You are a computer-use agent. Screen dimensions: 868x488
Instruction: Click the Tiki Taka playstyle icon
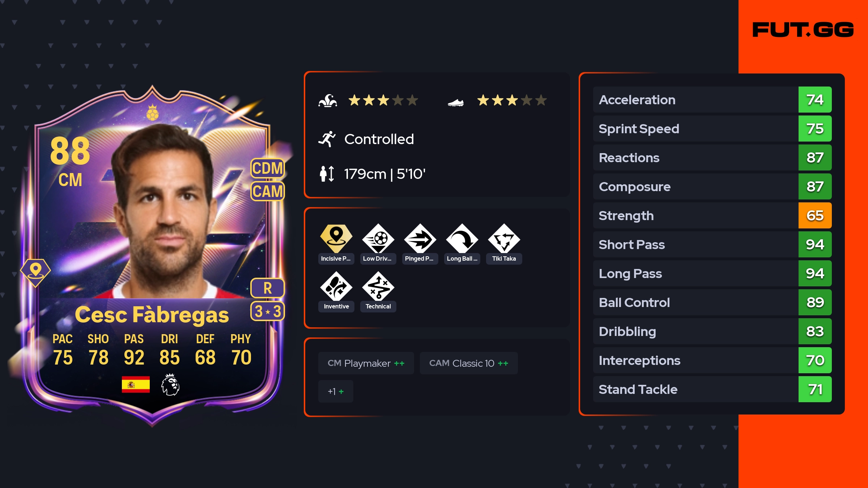tap(504, 239)
